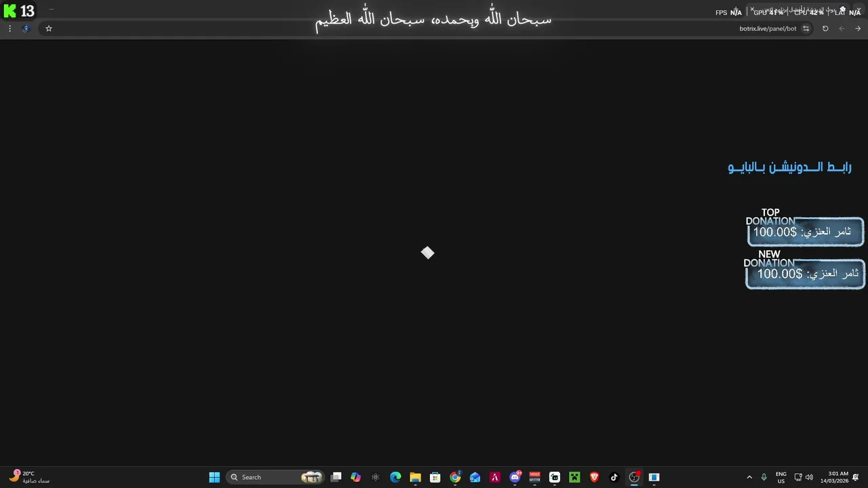Open TikTok from the taskbar
The height and width of the screenshot is (488, 868).
[x=614, y=477]
